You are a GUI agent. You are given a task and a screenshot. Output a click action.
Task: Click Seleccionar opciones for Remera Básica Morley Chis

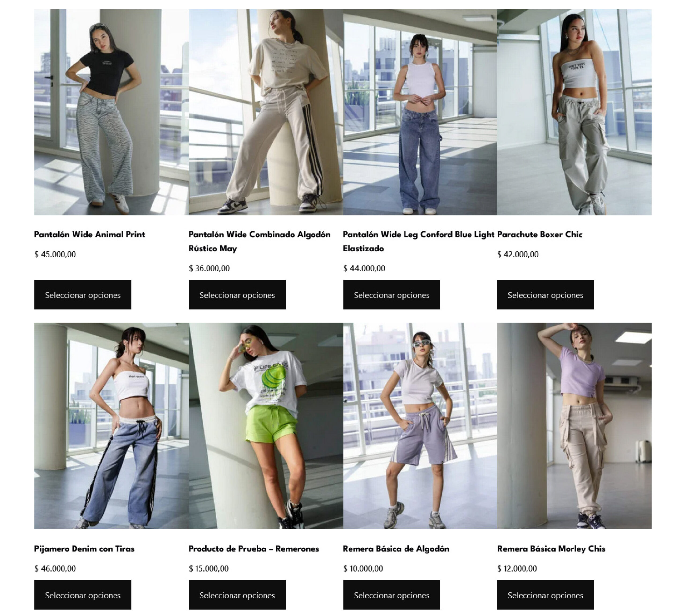tap(546, 595)
